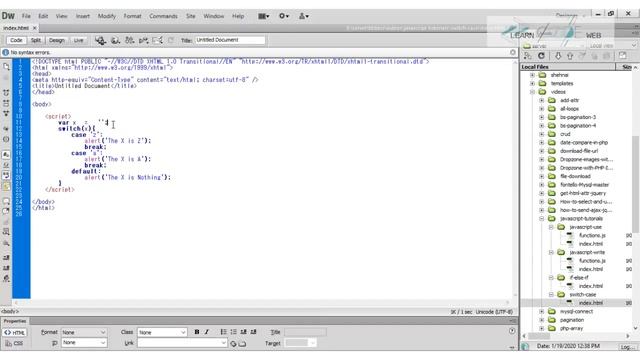Click the Title field in Properties panel
This screenshot has width=640, height=360.
point(305,332)
